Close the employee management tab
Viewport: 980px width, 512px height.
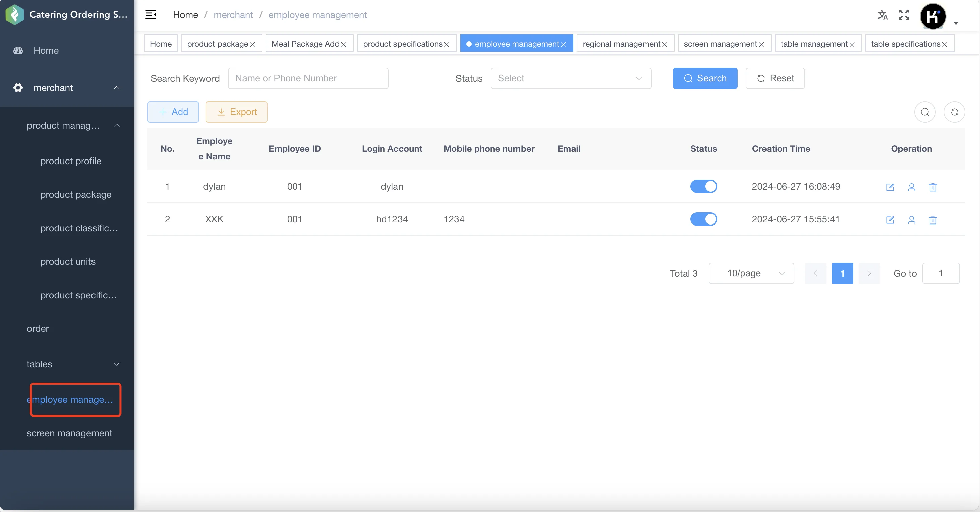[x=563, y=45]
